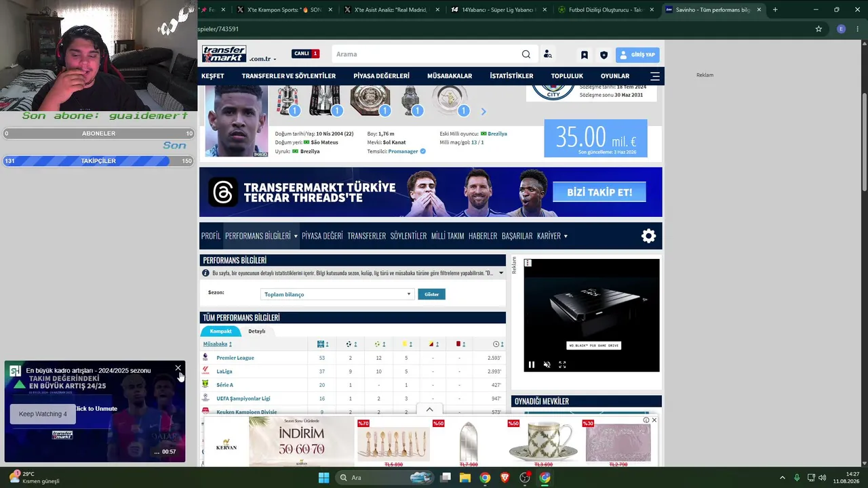Sort by yellow cards column icon
868x488 pixels.
[x=406, y=344]
